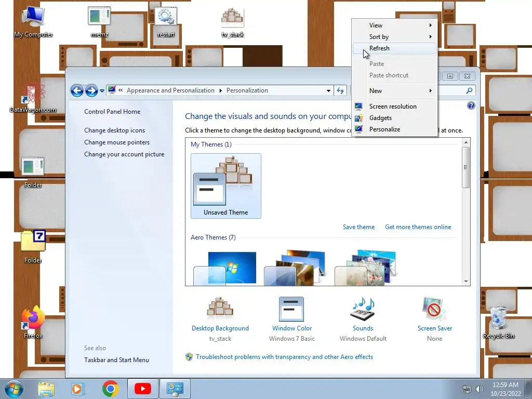Open the address bar history dropdown

click(328, 91)
